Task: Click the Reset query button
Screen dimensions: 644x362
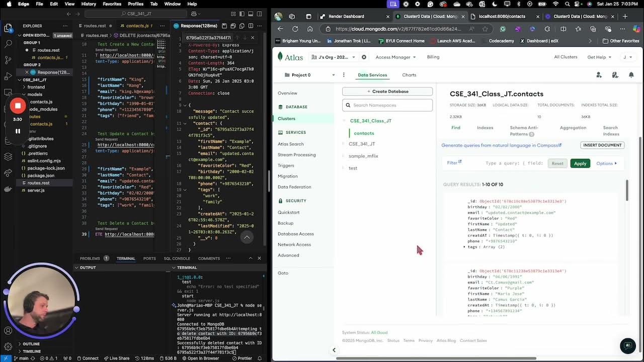Action: pyautogui.click(x=557, y=163)
